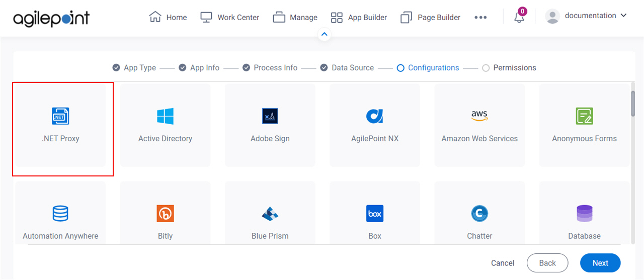
Task: Open Page Builder
Action: pyautogui.click(x=430, y=17)
